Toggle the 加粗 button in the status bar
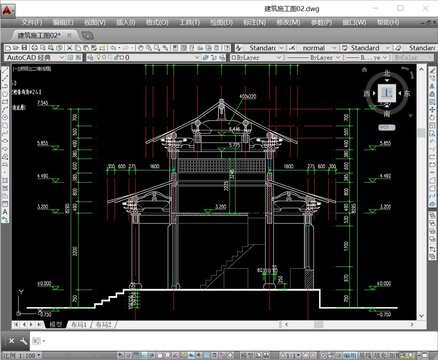The width and height of the screenshot is (438, 360). coord(393,356)
